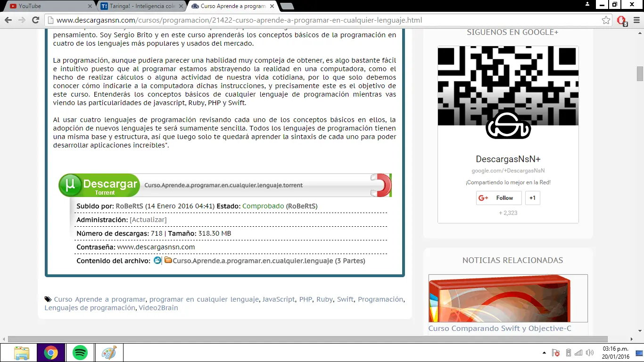Image resolution: width=644 pixels, height=362 pixels.
Task: Go back to the previous page
Action: coord(8,20)
